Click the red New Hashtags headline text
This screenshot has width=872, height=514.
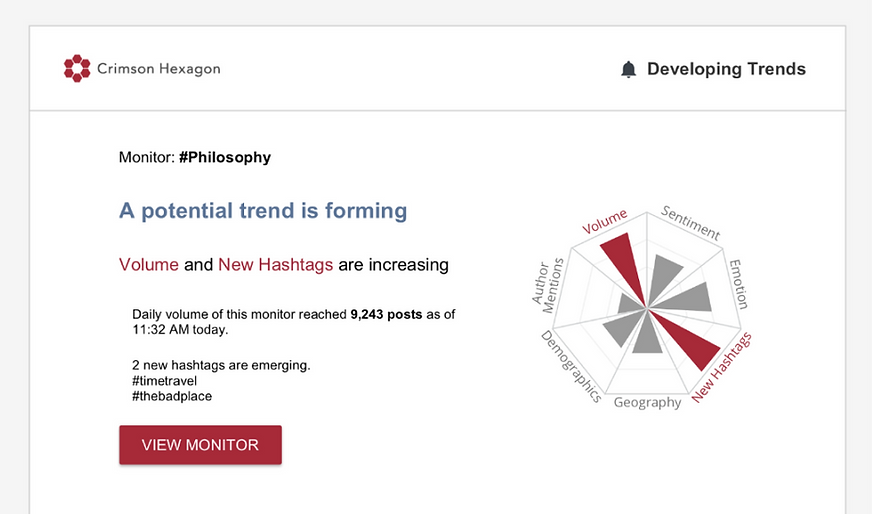click(275, 265)
